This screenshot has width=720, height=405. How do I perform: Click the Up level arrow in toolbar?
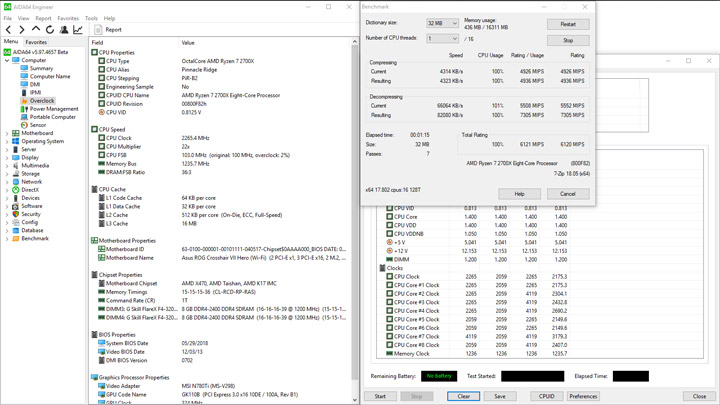click(x=35, y=29)
